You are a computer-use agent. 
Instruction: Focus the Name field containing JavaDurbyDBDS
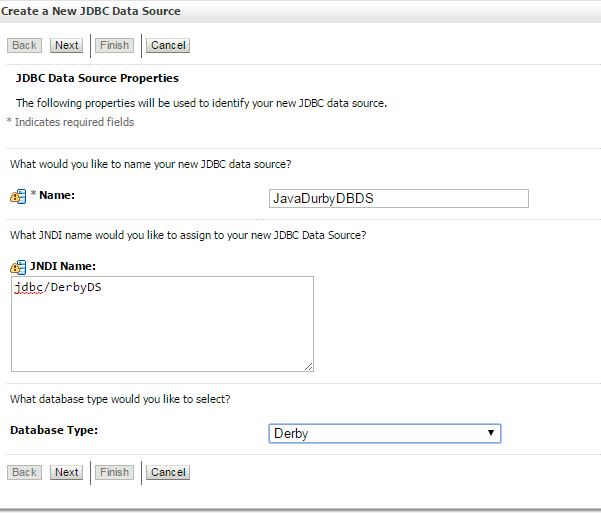click(399, 199)
